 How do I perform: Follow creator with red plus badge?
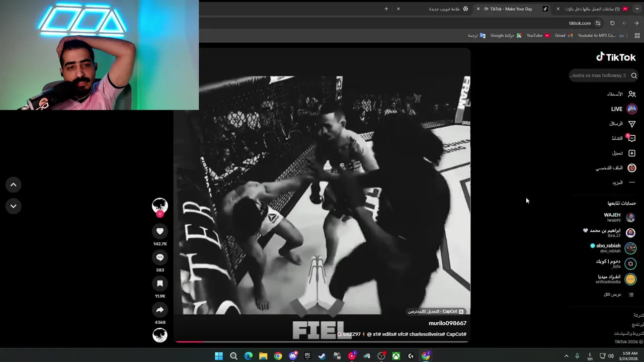point(160,214)
